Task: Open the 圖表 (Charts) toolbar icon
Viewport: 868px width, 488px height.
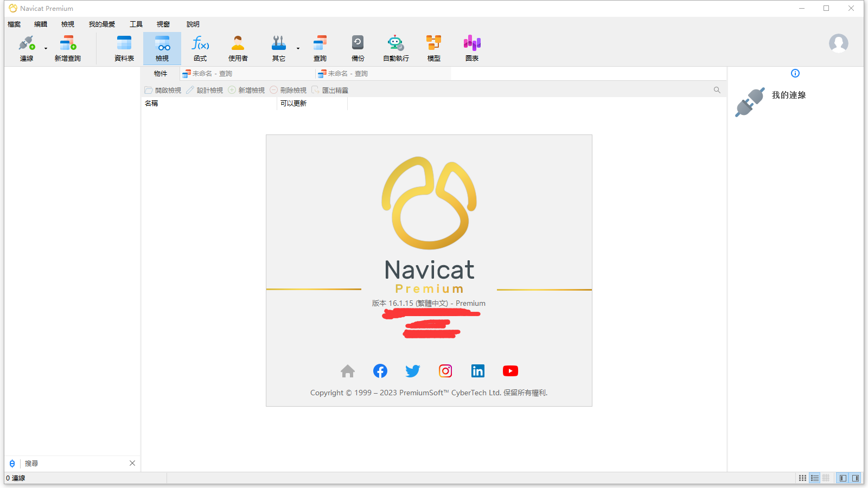Action: (472, 48)
